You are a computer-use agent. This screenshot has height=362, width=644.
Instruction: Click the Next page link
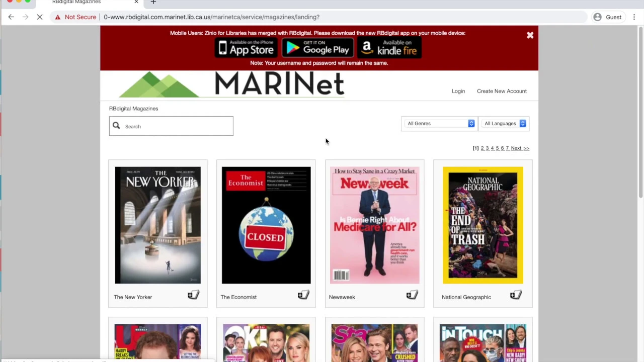[516, 148]
